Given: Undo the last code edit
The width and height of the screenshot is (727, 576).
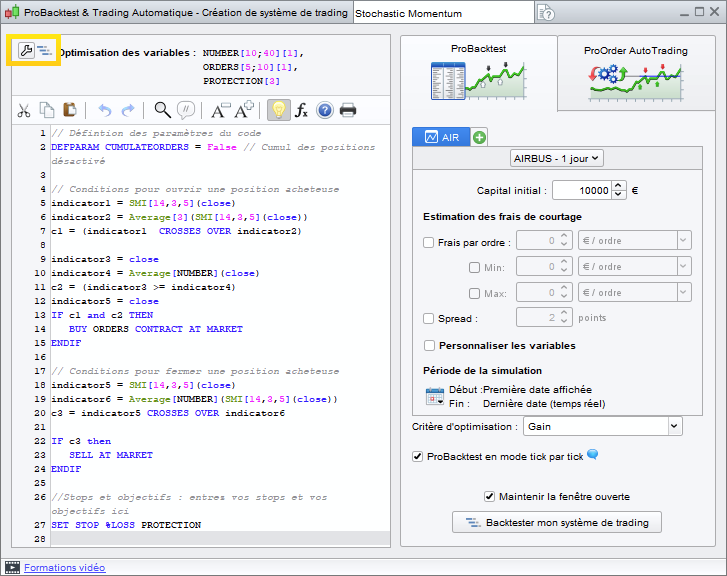Looking at the screenshot, I should pyautogui.click(x=104, y=110).
